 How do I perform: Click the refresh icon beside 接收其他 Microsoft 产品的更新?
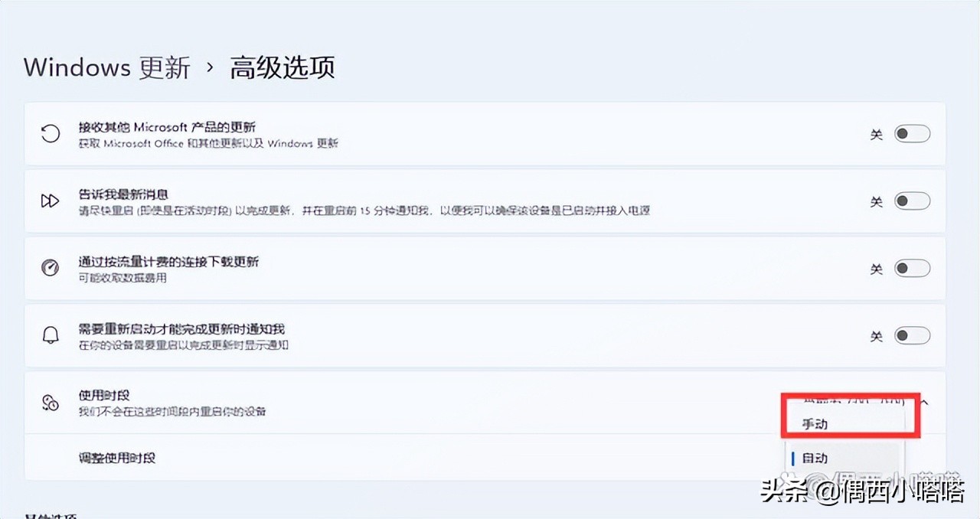tap(50, 133)
